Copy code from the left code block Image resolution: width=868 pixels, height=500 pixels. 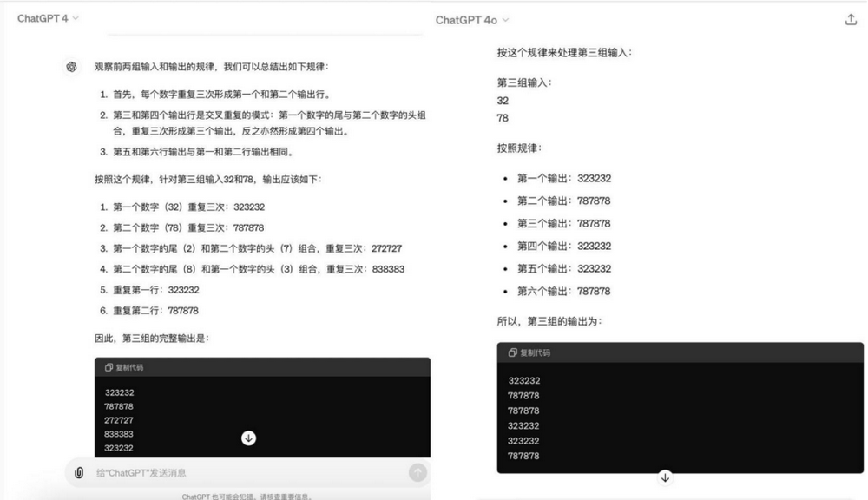[x=124, y=367]
